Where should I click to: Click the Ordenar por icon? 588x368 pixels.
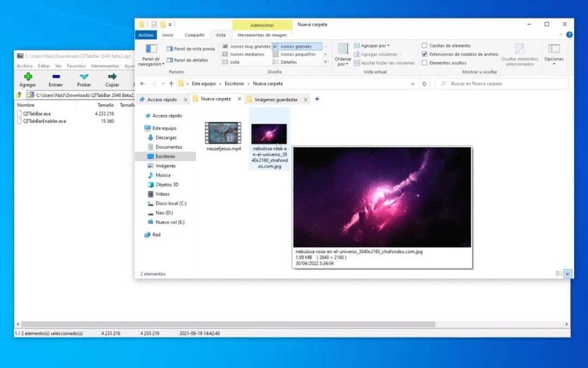click(x=343, y=52)
